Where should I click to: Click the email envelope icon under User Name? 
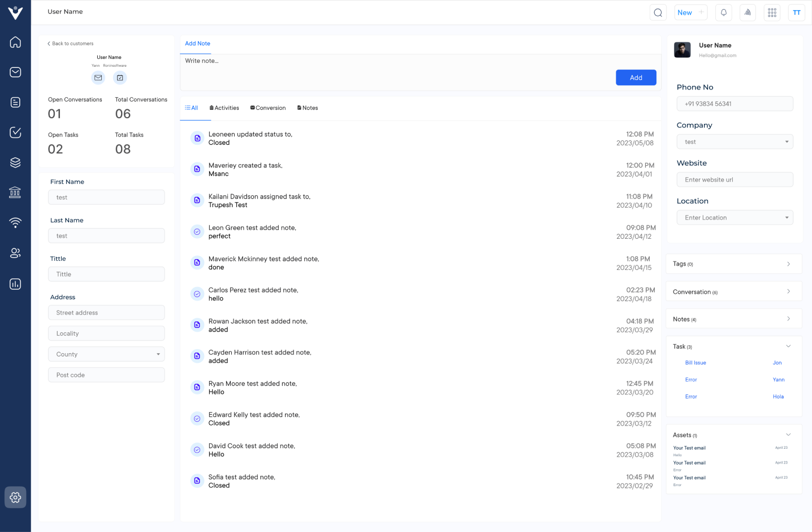tap(98, 78)
